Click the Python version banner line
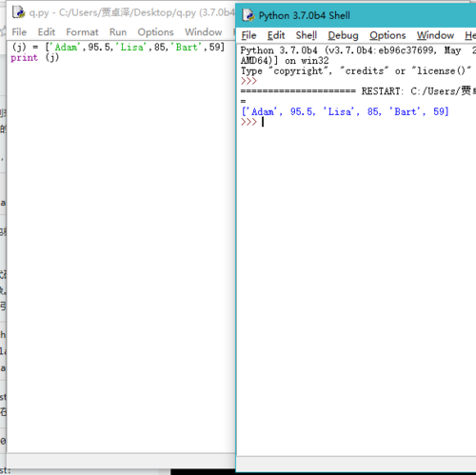Screen dimensions: 476x475 click(358, 50)
